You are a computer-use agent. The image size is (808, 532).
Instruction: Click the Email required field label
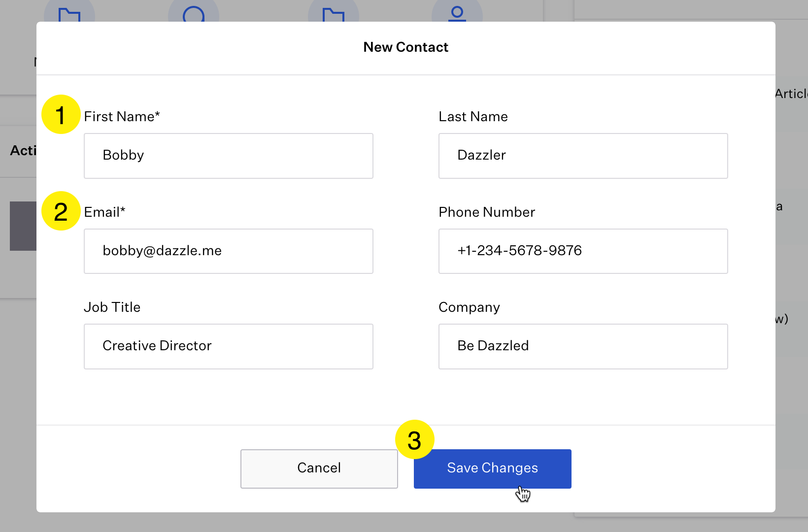pyautogui.click(x=104, y=212)
